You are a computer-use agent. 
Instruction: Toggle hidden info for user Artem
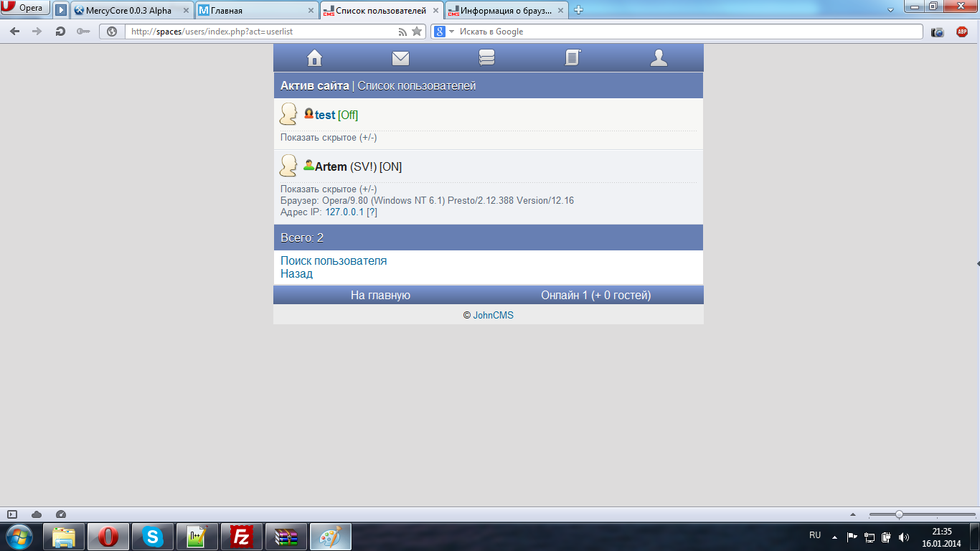(x=329, y=189)
